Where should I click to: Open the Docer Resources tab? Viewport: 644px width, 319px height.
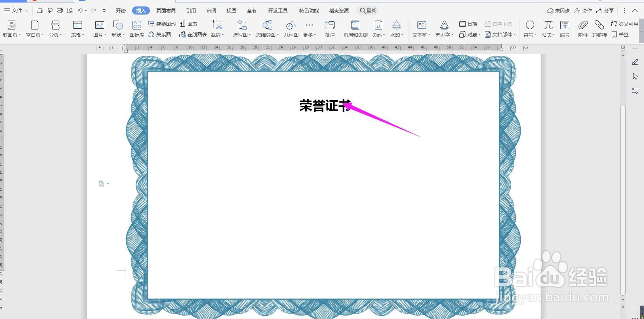[x=339, y=10]
